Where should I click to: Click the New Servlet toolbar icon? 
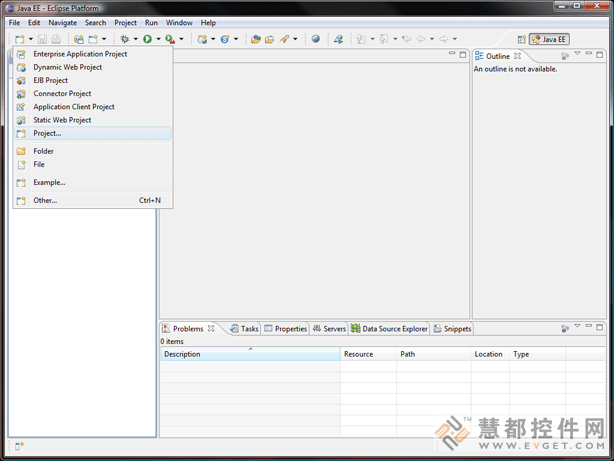point(225,39)
